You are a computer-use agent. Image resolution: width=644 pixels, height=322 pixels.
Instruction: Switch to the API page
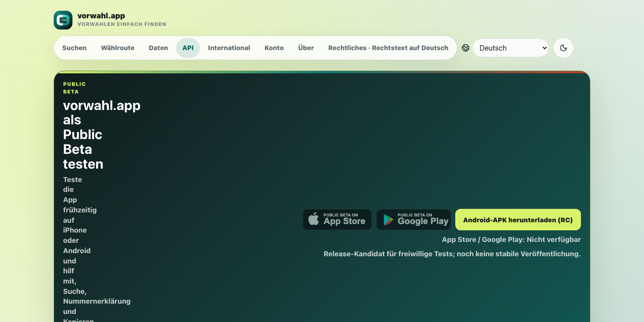[x=188, y=48]
